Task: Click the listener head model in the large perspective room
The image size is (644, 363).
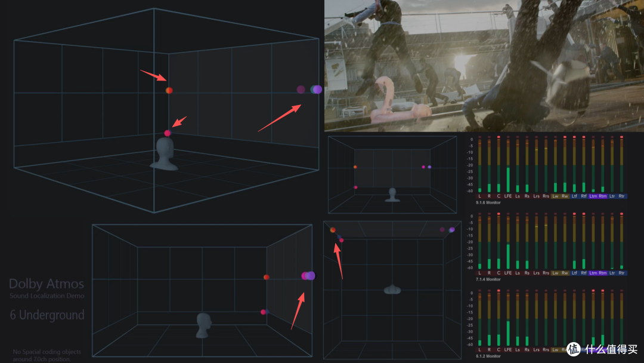Action: [165, 154]
